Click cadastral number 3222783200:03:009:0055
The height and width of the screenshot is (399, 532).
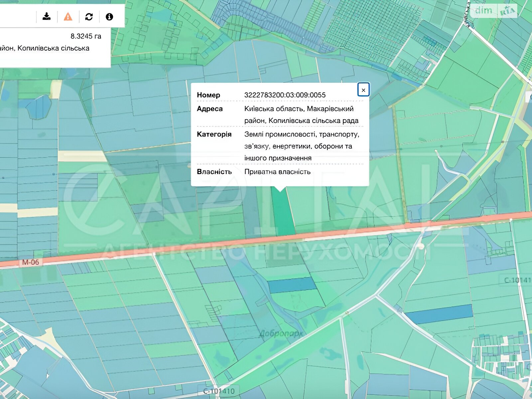click(285, 95)
